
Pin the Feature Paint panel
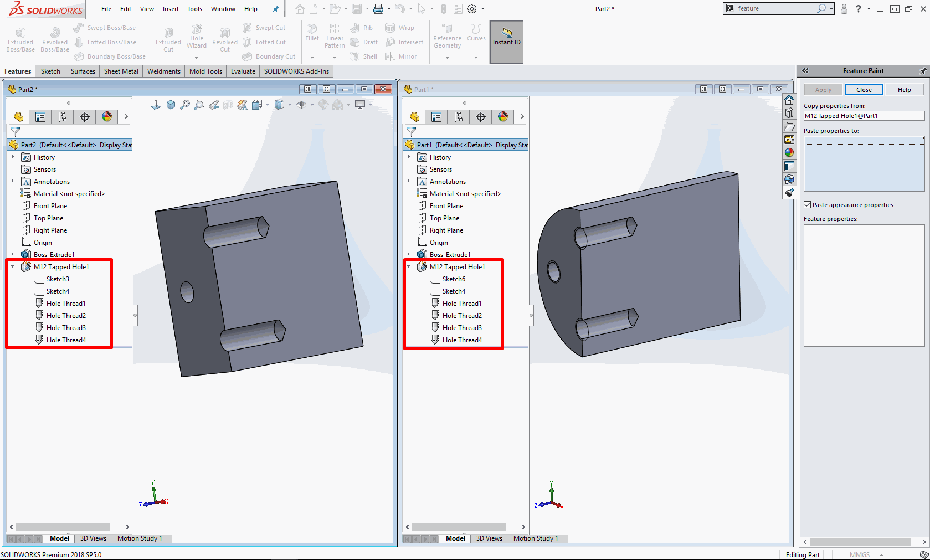[x=923, y=71]
